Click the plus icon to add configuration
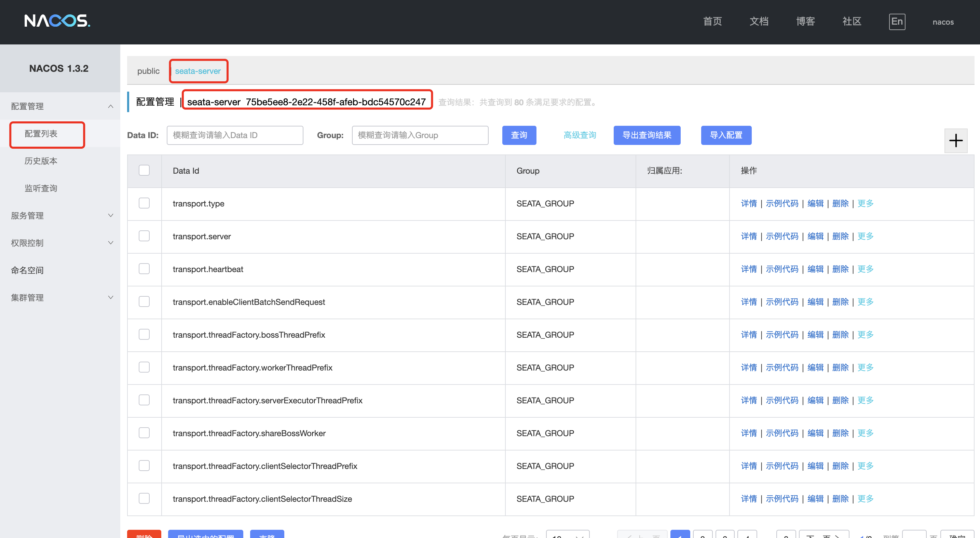 pyautogui.click(x=955, y=141)
